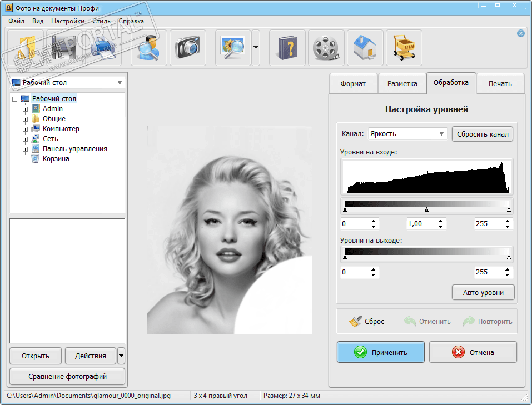Click the Авто уровни button
Image resolution: width=532 pixels, height=405 pixels.
pyautogui.click(x=483, y=292)
